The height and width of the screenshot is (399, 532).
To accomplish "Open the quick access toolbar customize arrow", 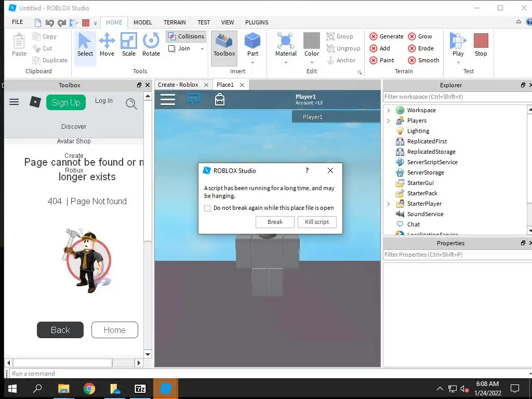I will (x=96, y=23).
